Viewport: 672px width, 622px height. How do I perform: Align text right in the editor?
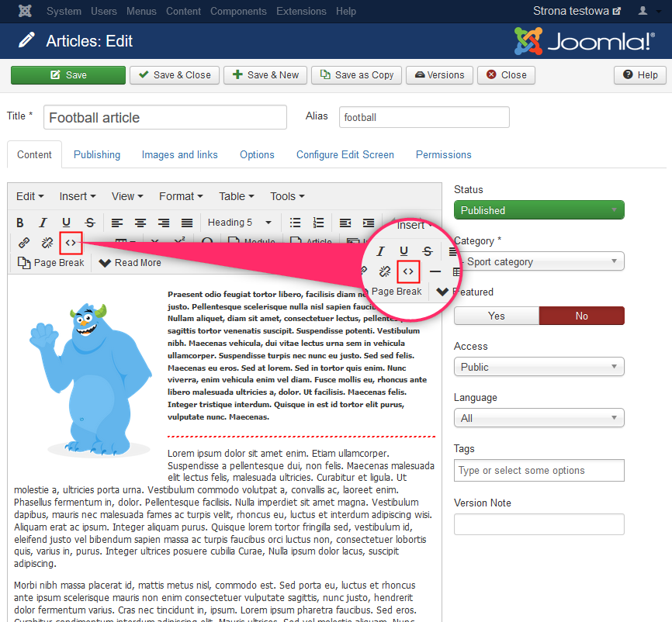(x=164, y=223)
